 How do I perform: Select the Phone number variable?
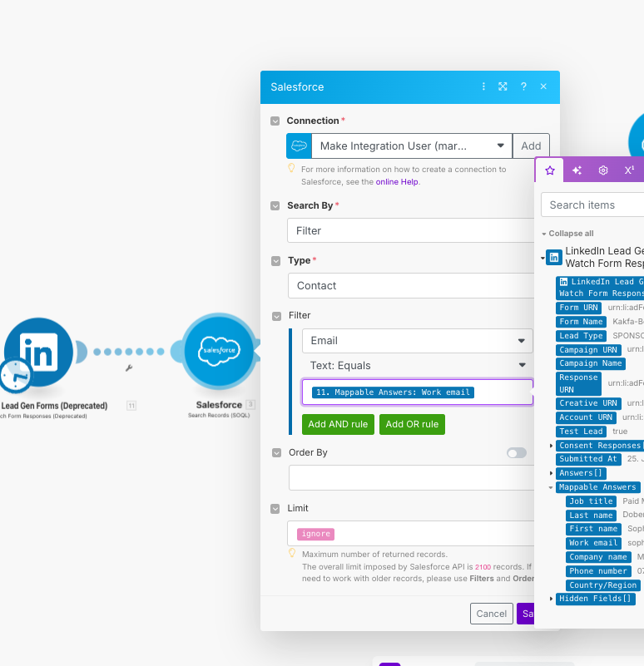pos(598,571)
